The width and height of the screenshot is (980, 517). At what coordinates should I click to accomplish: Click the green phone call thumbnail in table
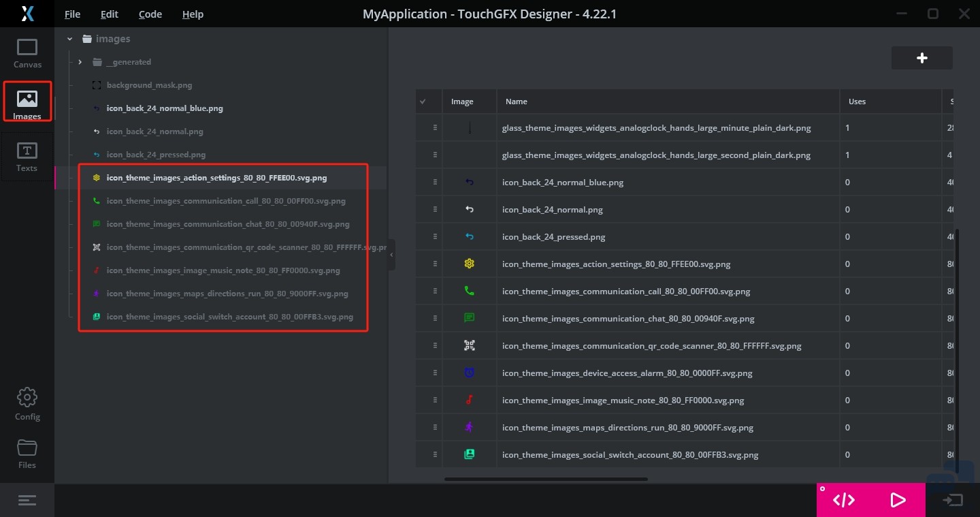(469, 291)
